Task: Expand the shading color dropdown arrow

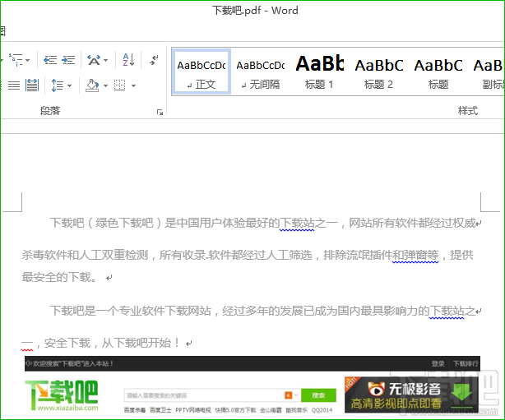Action: (105, 86)
